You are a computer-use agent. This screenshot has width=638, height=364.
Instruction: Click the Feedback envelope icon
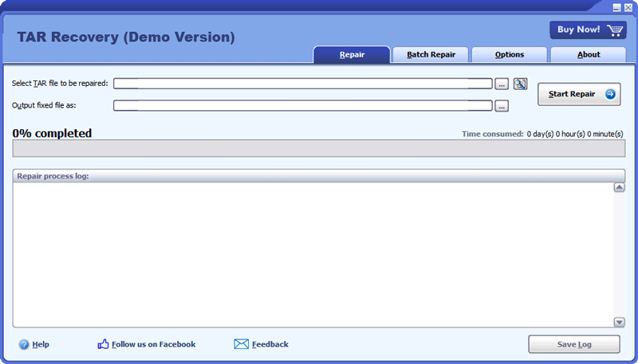tap(242, 344)
